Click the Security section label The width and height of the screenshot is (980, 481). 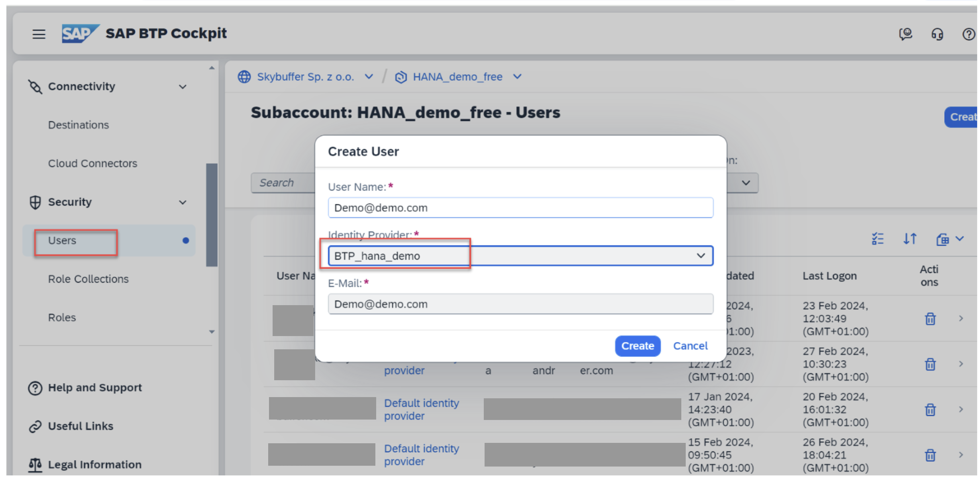click(x=70, y=202)
